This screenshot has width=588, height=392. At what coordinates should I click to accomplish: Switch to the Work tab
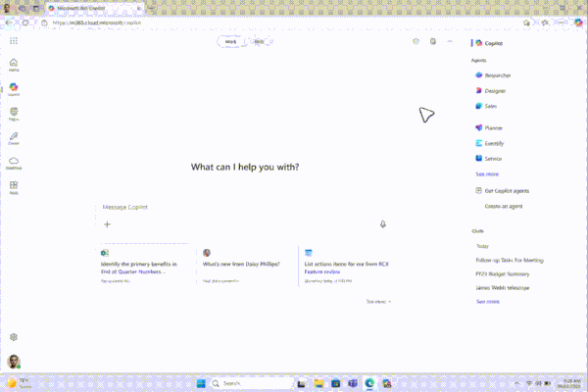point(230,41)
